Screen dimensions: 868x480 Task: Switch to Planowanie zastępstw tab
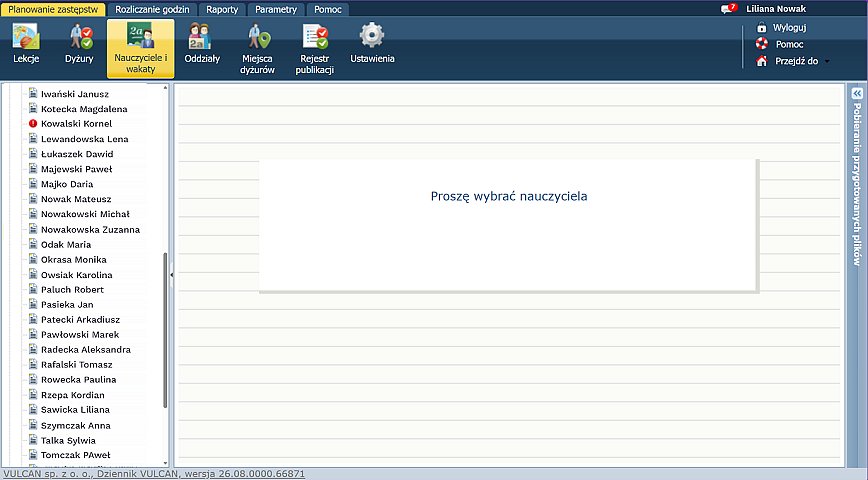53,9
